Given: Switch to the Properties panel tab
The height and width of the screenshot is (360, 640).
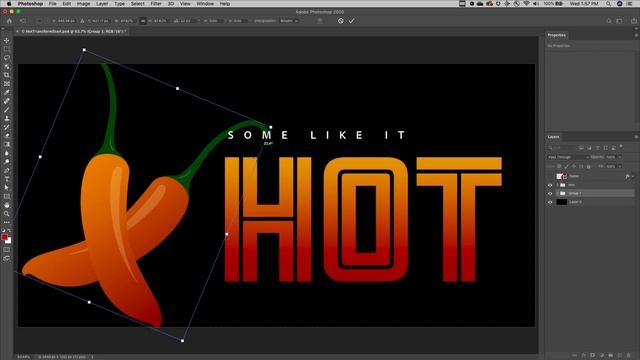Looking at the screenshot, I should tap(556, 35).
